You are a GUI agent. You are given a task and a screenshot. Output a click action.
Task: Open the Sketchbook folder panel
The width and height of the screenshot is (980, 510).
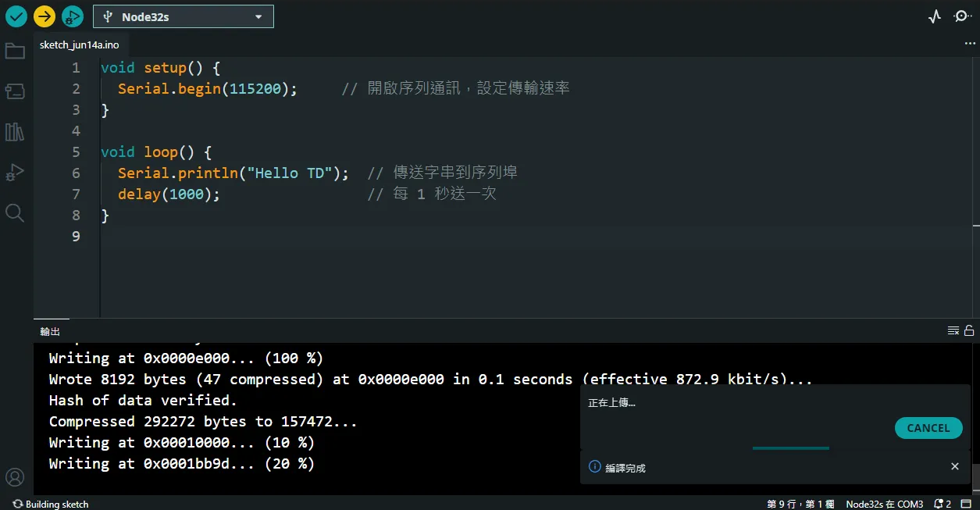[x=15, y=52]
